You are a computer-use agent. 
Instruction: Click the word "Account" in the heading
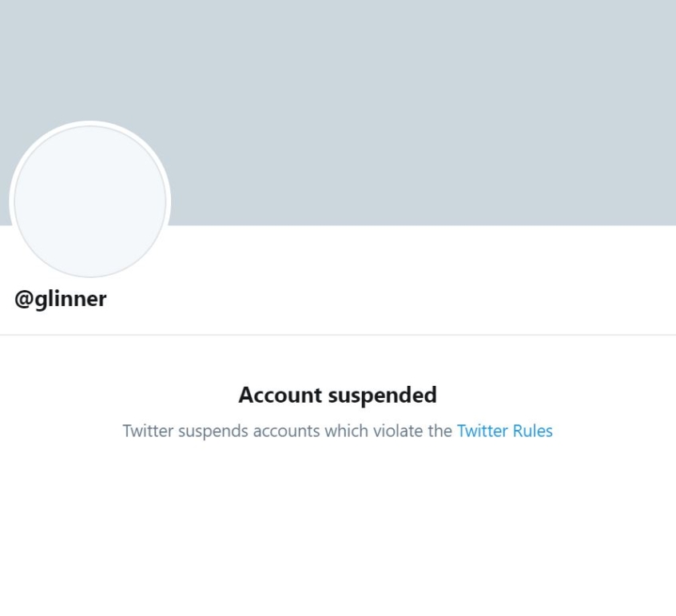click(x=280, y=395)
